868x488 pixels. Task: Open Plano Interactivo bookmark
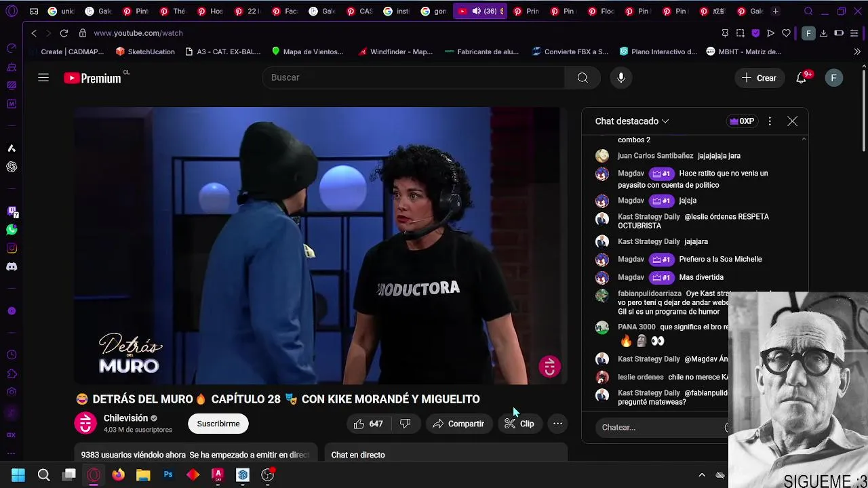[658, 52]
